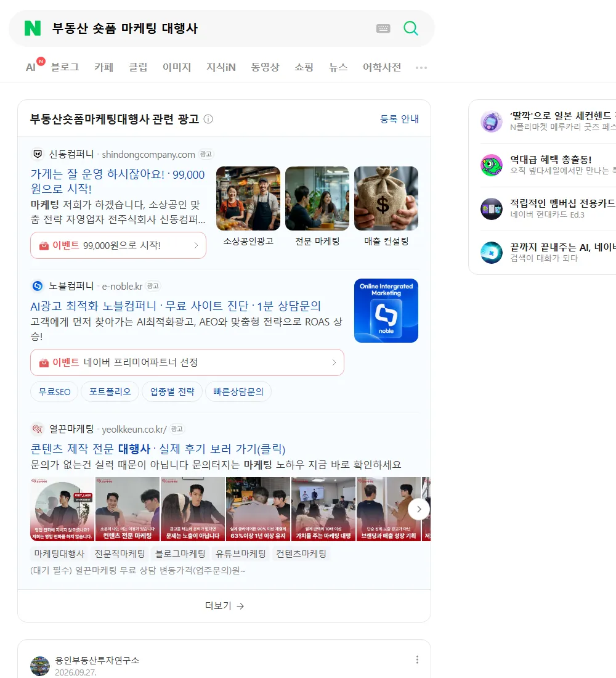Image resolution: width=616 pixels, height=678 pixels.
Task: Expand chevron on 프리미어파트너 선정 event
Action: 334,362
